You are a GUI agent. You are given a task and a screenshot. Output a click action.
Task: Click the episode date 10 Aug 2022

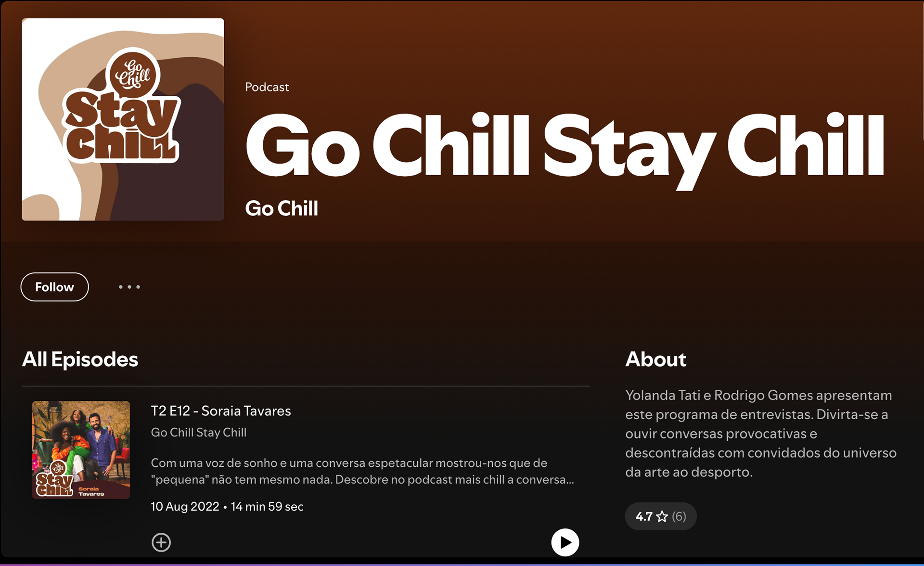185,506
